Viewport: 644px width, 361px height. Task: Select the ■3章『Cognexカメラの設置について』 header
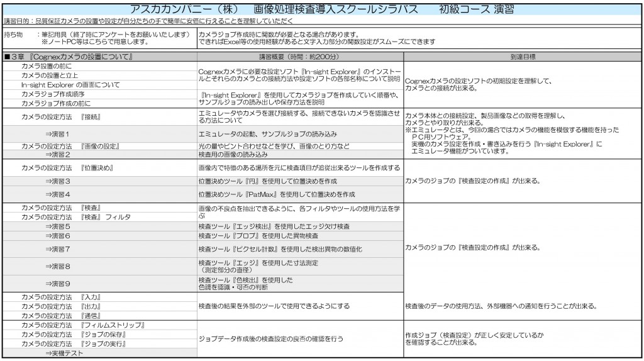click(x=69, y=57)
